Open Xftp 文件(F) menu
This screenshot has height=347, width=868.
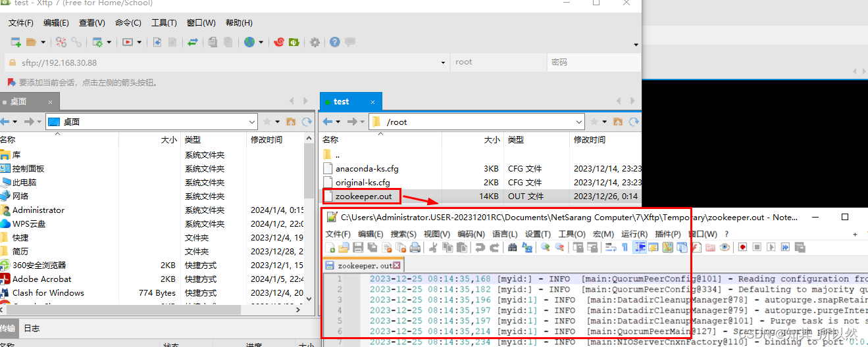click(x=20, y=23)
